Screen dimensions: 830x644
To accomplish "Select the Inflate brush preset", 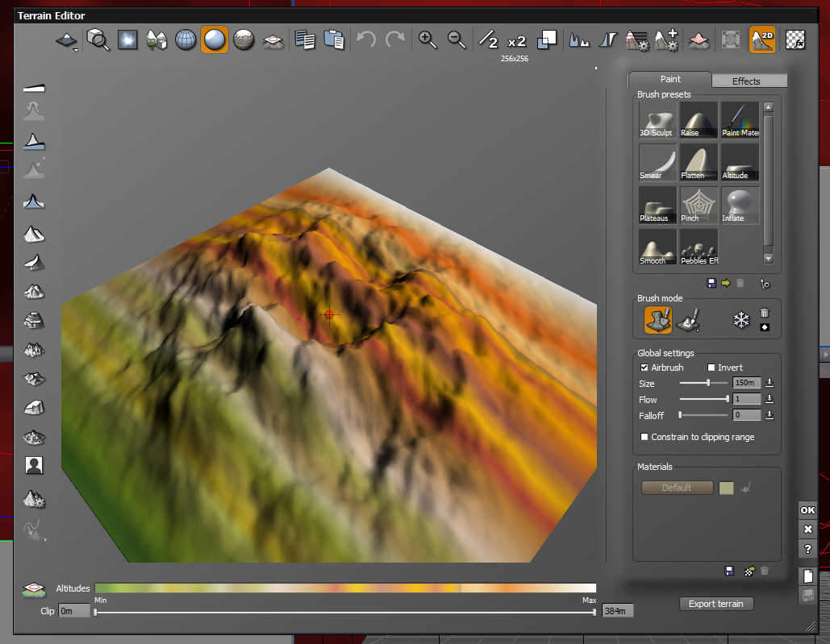I will pyautogui.click(x=740, y=206).
